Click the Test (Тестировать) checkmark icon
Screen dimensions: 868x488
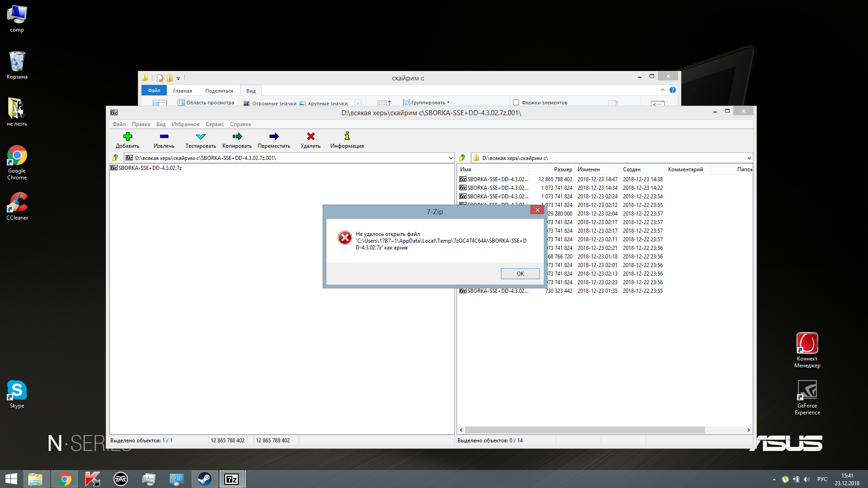[200, 136]
